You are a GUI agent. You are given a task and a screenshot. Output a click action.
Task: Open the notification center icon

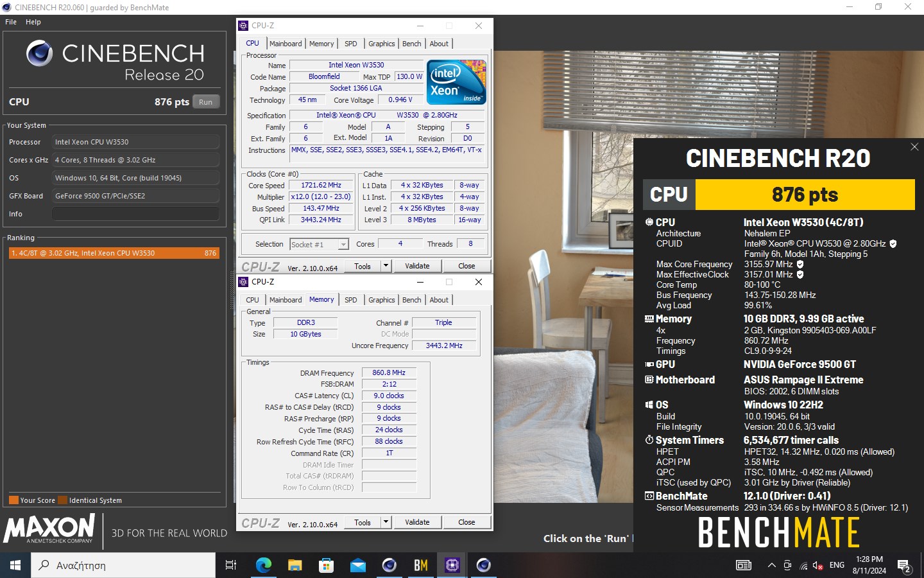pos(905,566)
